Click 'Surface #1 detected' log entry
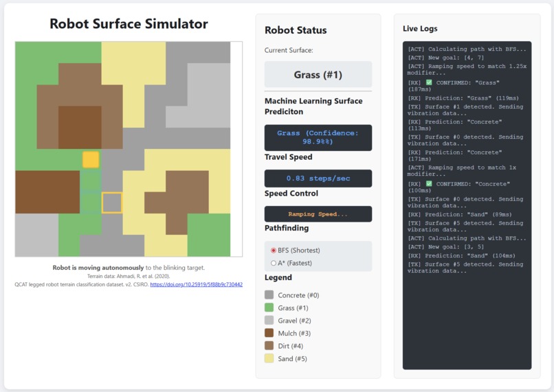Viewport: 554px width, 392px height. click(465, 110)
